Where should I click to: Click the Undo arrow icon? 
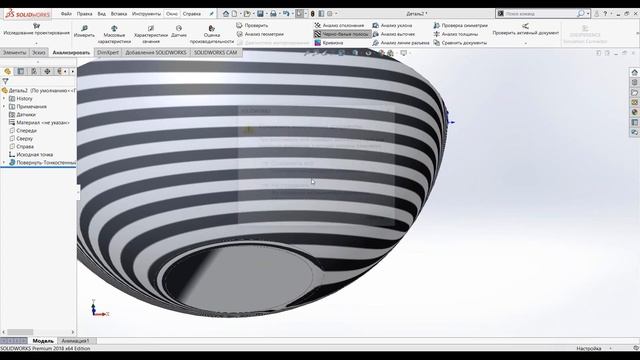click(286, 13)
